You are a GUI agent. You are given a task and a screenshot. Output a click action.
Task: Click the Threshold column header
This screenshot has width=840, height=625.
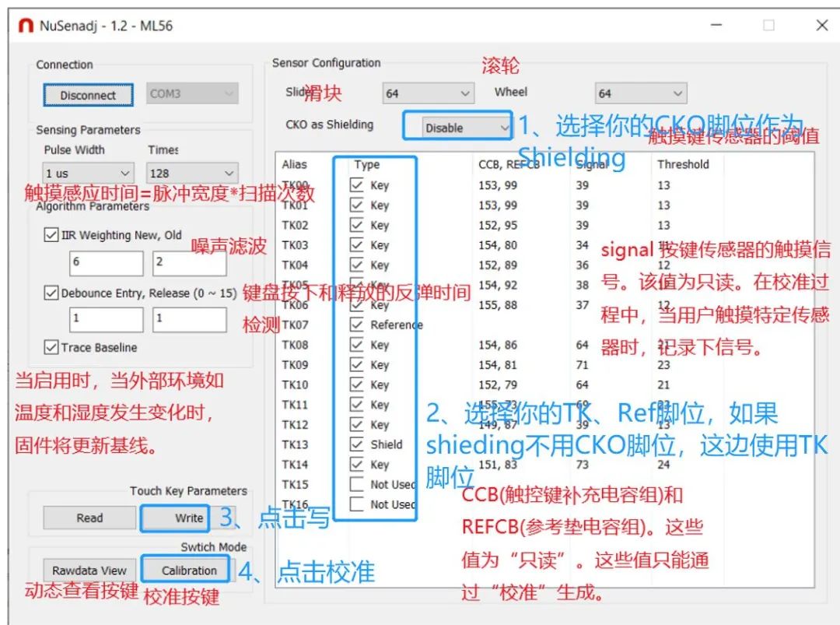click(683, 164)
